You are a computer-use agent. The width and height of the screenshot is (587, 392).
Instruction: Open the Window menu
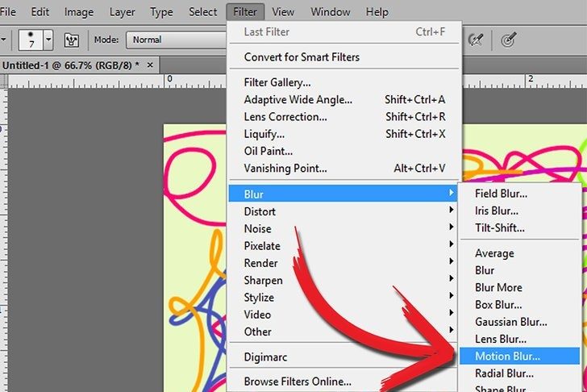pos(330,12)
